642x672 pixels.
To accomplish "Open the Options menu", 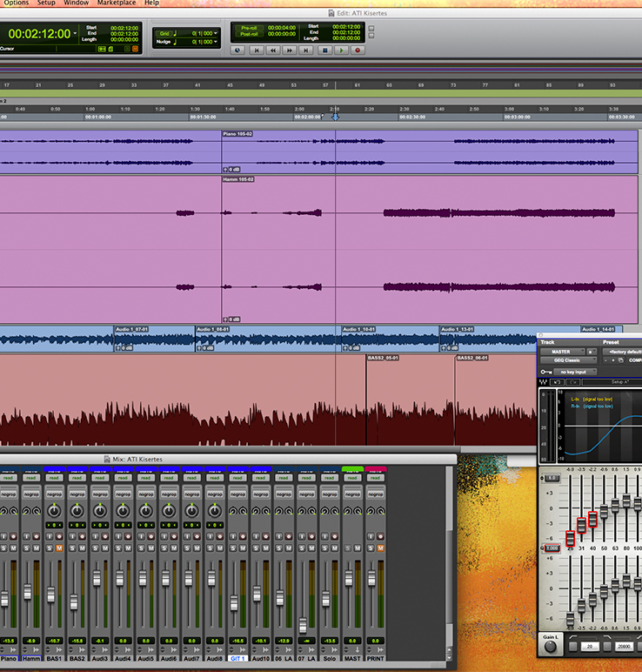I will pos(17,3).
